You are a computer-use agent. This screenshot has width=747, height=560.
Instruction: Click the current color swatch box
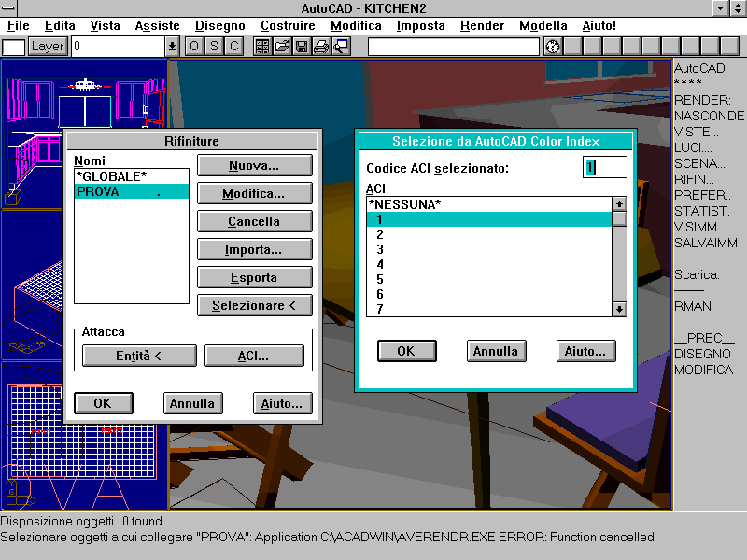click(x=13, y=48)
